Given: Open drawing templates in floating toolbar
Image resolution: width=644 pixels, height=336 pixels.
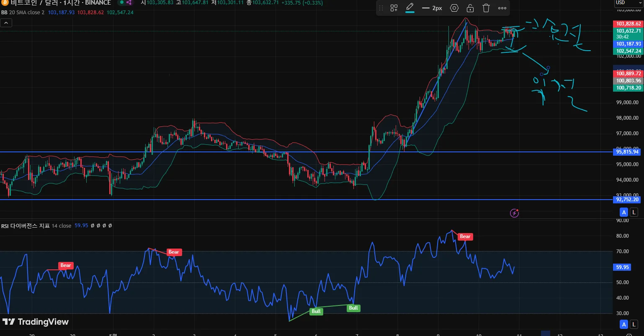Looking at the screenshot, I should tap(394, 8).
